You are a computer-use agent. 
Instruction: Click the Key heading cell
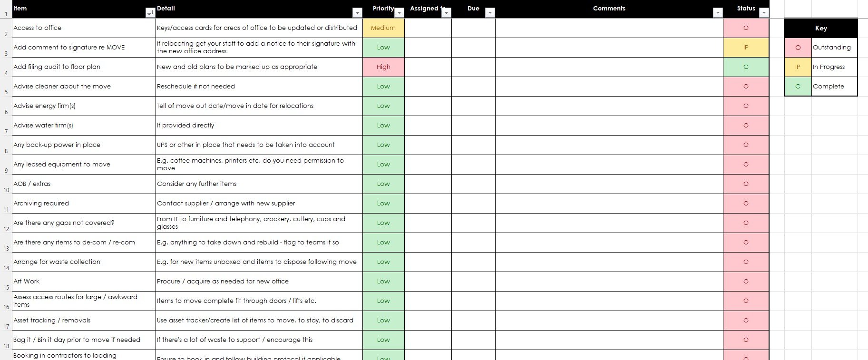[x=821, y=28]
